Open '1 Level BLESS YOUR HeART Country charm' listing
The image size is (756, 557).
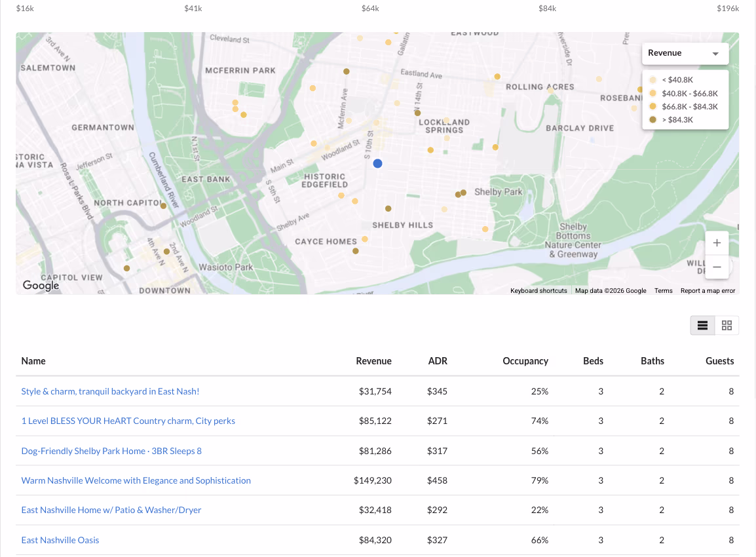[128, 421]
